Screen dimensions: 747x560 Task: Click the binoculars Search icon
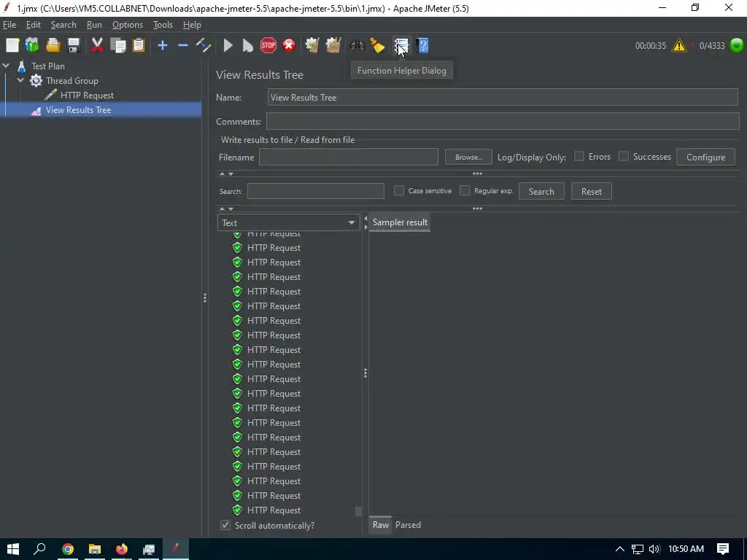357,45
